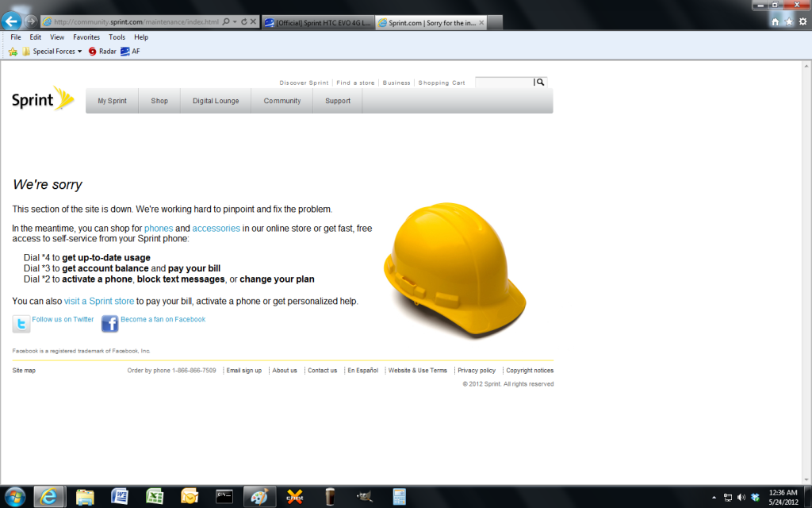Open the Help menu
Image resolution: width=812 pixels, height=508 pixels.
point(141,37)
